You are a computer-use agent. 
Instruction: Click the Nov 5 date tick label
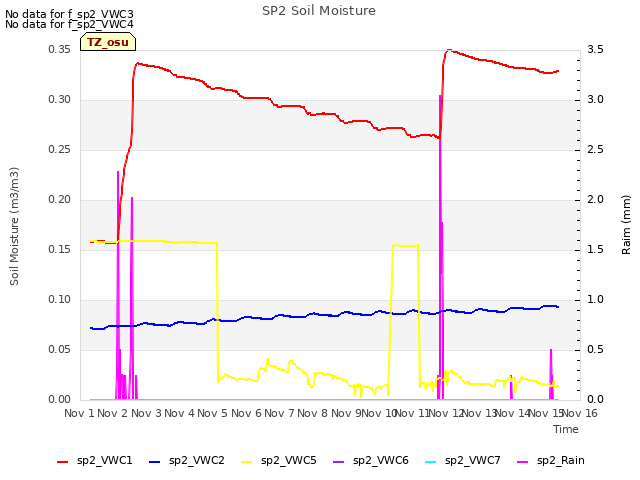click(x=212, y=413)
